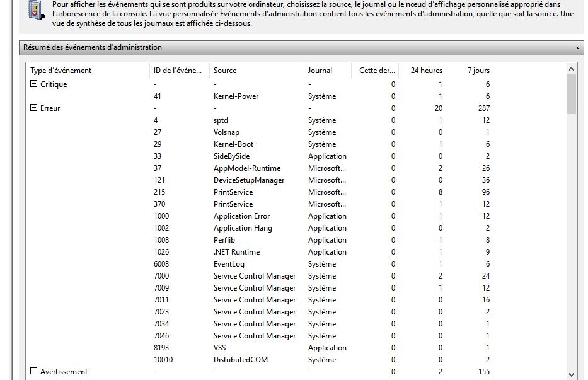Select the Perflib event 1008 row
Screen dimensions: 588x380
coord(260,240)
